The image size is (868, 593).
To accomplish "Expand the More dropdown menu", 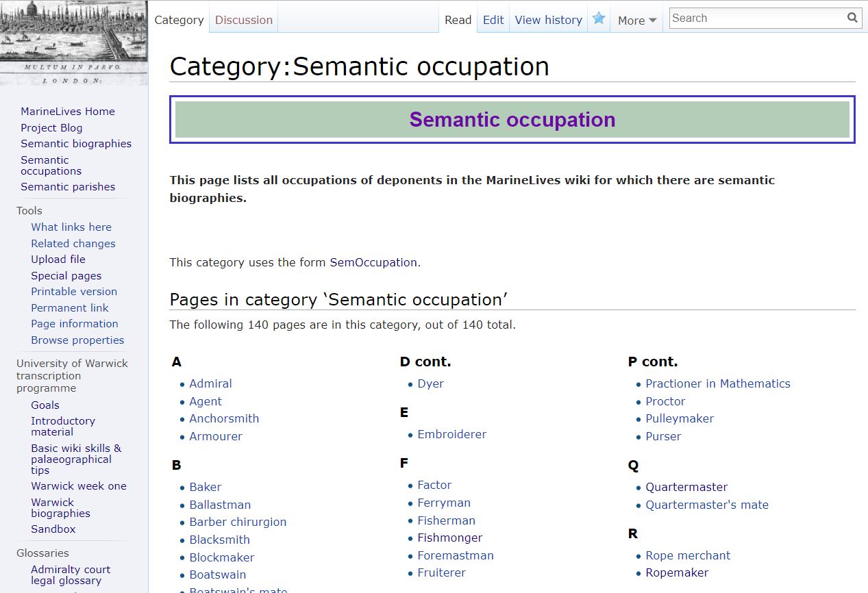I will tap(637, 21).
